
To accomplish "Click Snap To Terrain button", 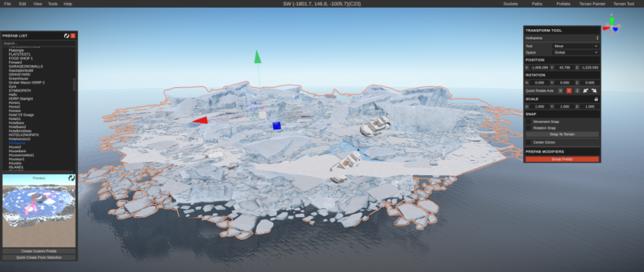I will 562,134.
